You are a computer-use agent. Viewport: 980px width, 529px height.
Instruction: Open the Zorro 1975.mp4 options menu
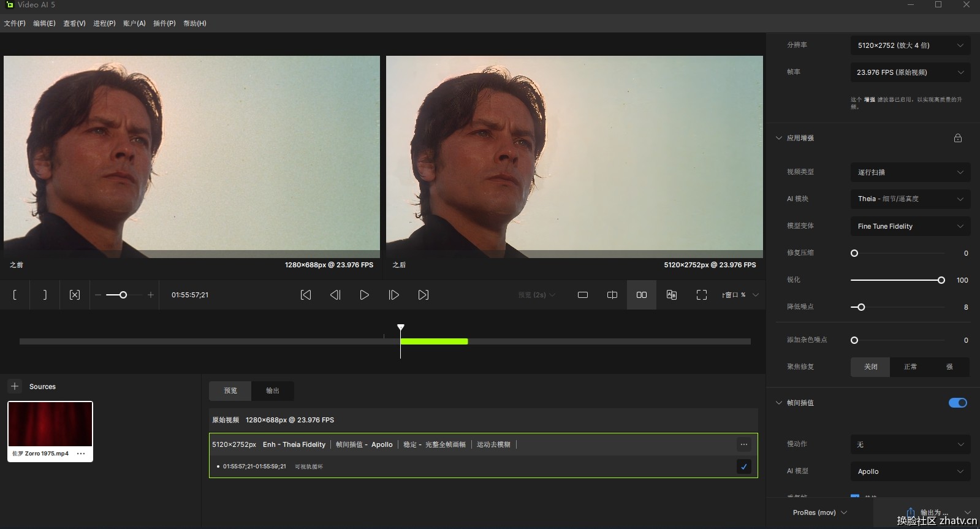coord(81,454)
